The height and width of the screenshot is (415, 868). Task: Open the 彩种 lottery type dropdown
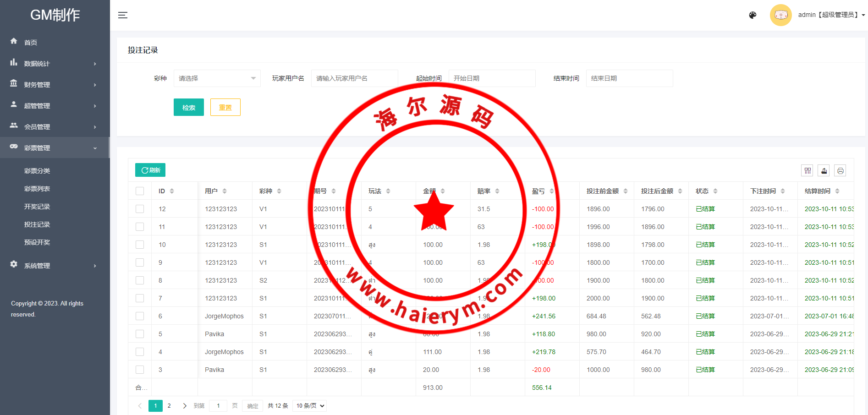217,78
